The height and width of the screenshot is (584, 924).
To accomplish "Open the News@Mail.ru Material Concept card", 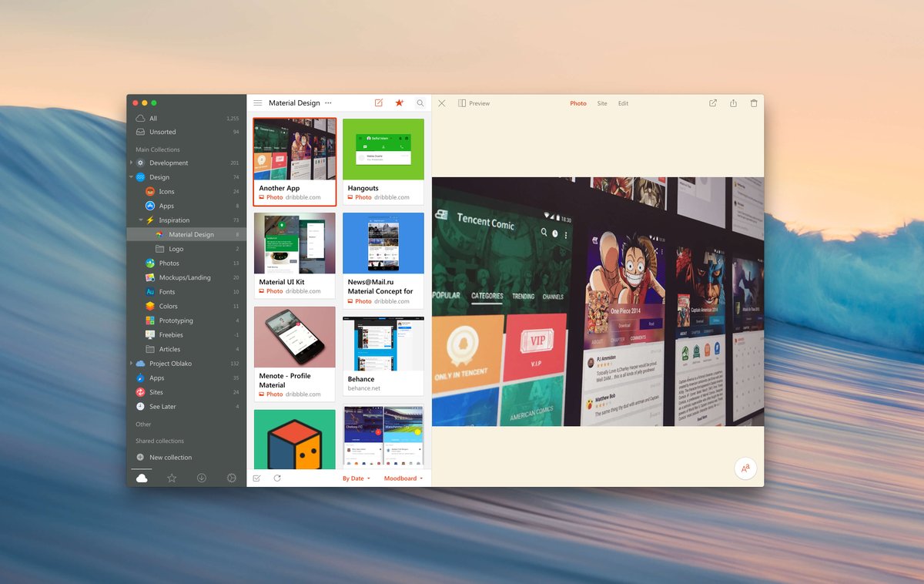I will pos(383,260).
